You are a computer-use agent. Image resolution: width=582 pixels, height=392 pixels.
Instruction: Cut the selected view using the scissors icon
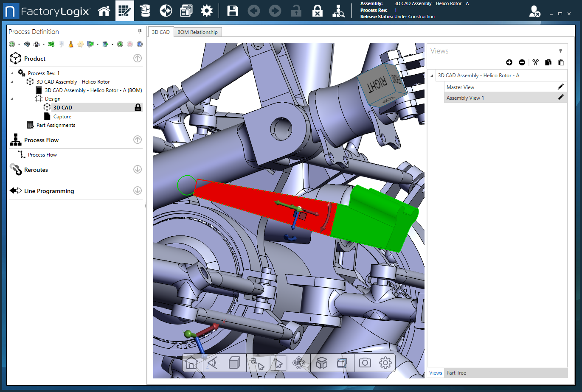[535, 62]
